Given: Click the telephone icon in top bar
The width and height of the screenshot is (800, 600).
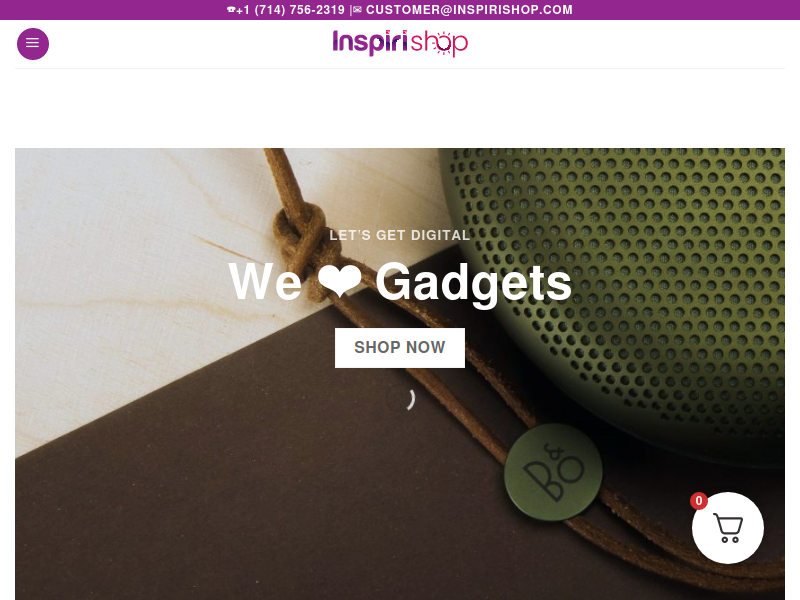Looking at the screenshot, I should coord(231,10).
